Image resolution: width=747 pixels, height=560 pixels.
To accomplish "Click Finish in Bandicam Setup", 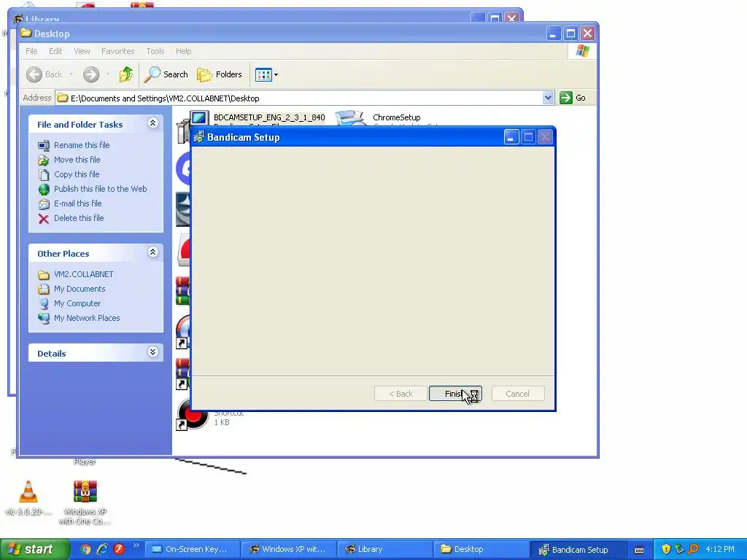I will click(455, 394).
